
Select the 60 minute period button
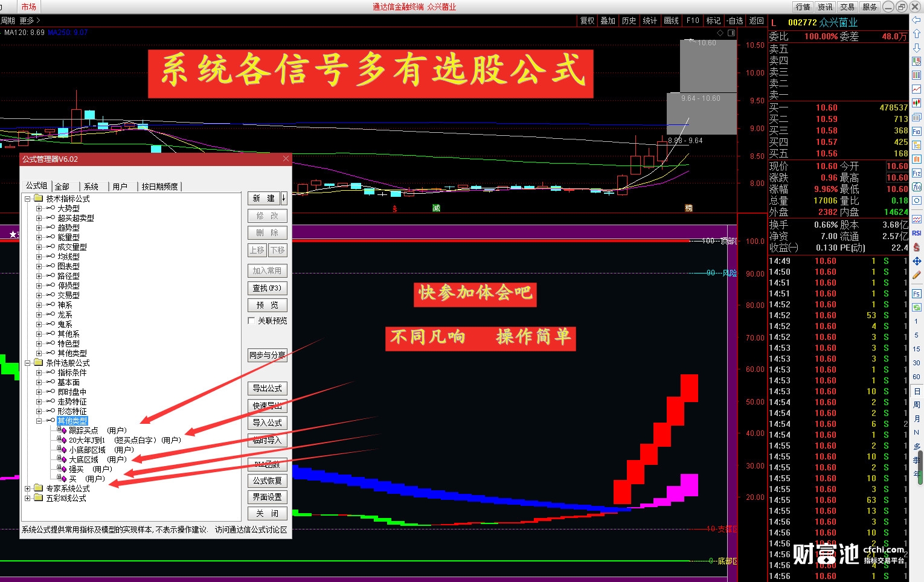click(916, 377)
